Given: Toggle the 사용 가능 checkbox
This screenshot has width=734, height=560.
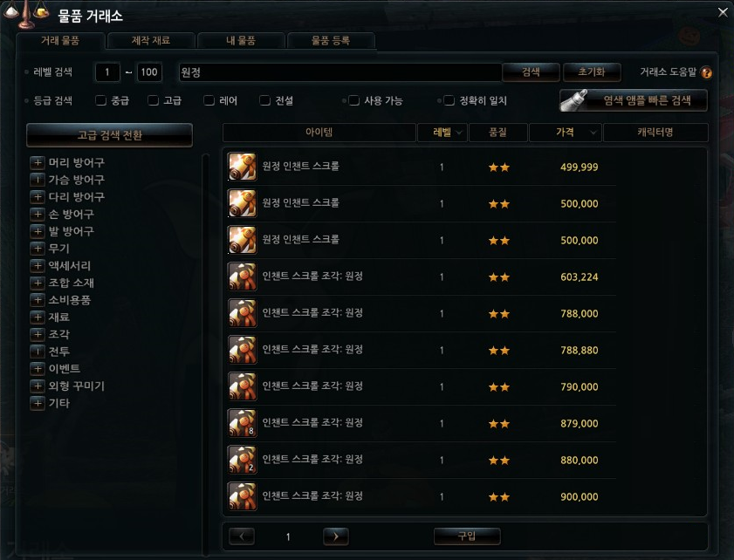Looking at the screenshot, I should pyautogui.click(x=354, y=100).
